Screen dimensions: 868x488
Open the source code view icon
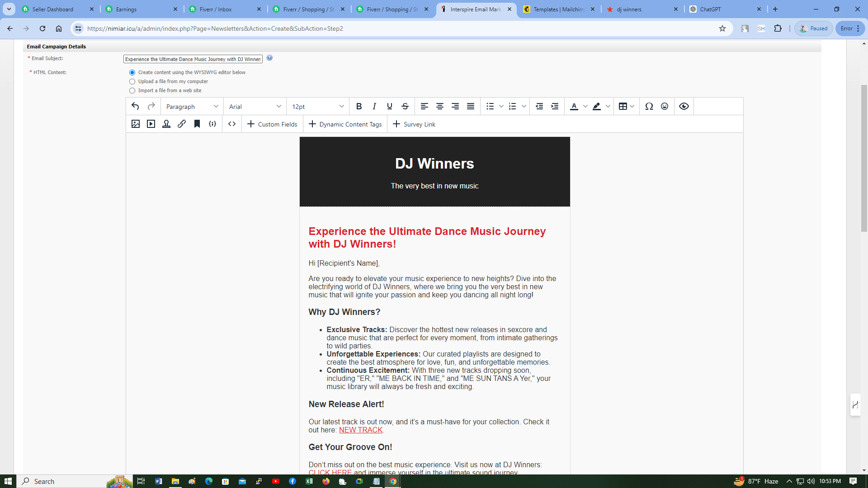click(232, 124)
